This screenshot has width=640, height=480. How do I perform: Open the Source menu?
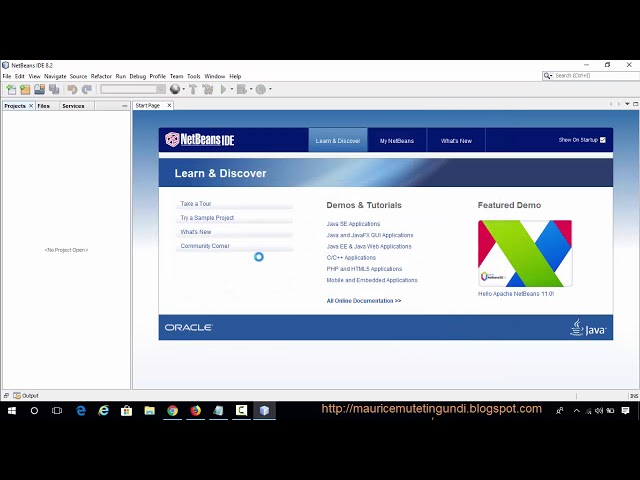(78, 76)
